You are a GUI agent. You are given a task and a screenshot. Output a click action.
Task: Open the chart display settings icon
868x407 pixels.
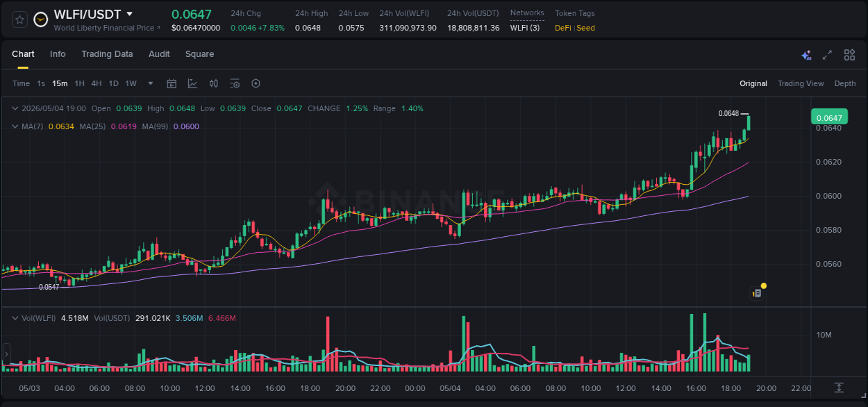pyautogui.click(x=235, y=83)
